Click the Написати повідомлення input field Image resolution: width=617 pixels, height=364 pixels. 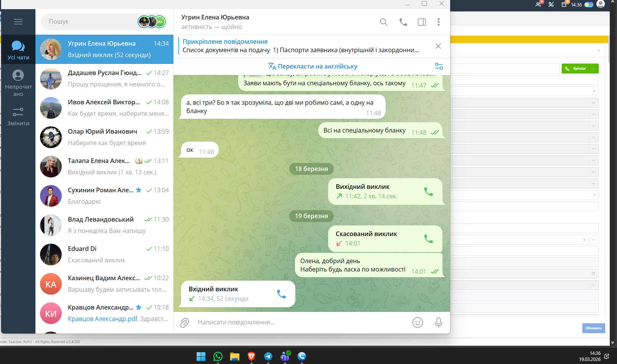tap(301, 322)
